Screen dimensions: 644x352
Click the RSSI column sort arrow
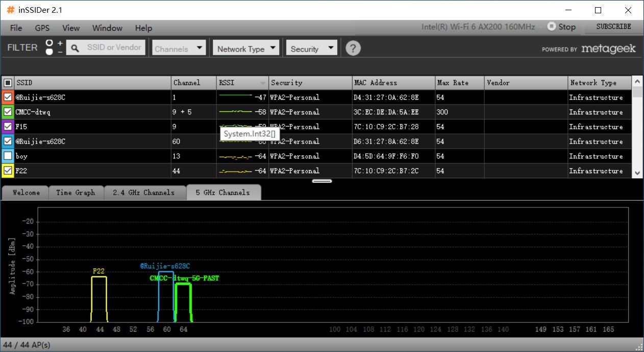[263, 83]
